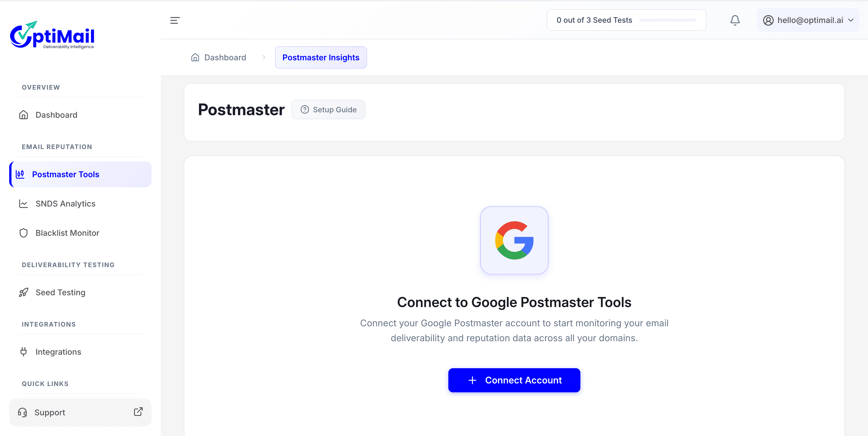Open the Setup Guide

click(329, 109)
